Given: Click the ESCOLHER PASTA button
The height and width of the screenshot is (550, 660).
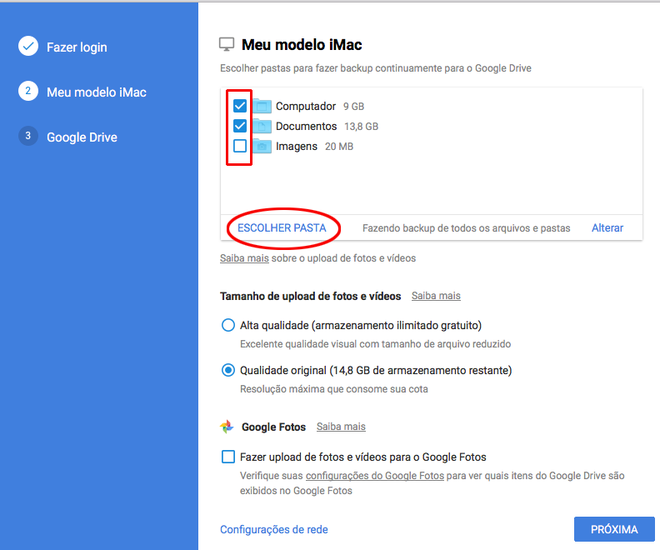Looking at the screenshot, I should click(x=282, y=228).
